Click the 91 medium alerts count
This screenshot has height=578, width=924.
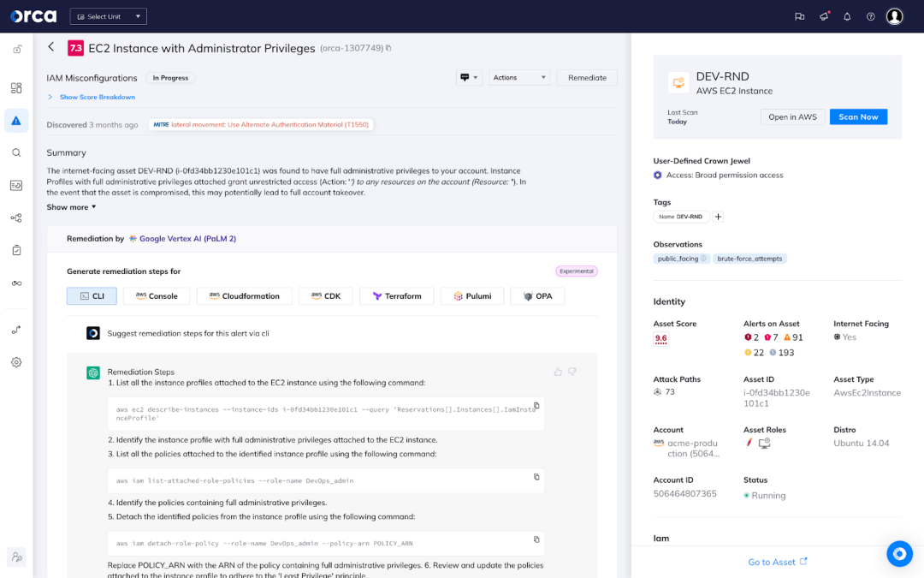793,337
